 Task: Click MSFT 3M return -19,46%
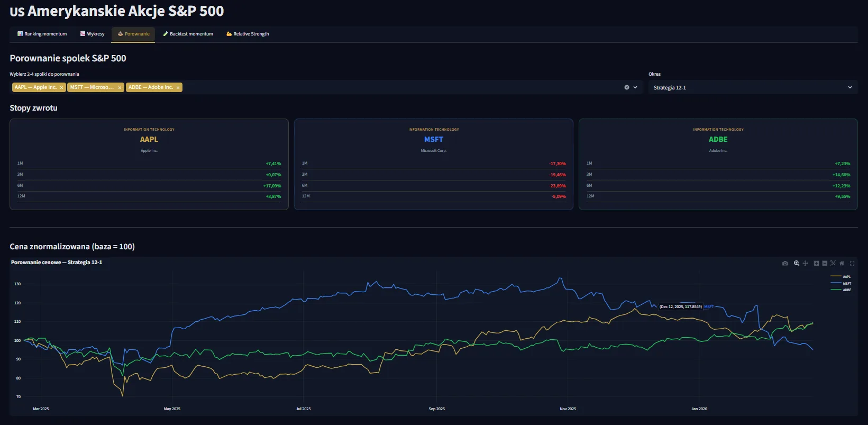558,175
